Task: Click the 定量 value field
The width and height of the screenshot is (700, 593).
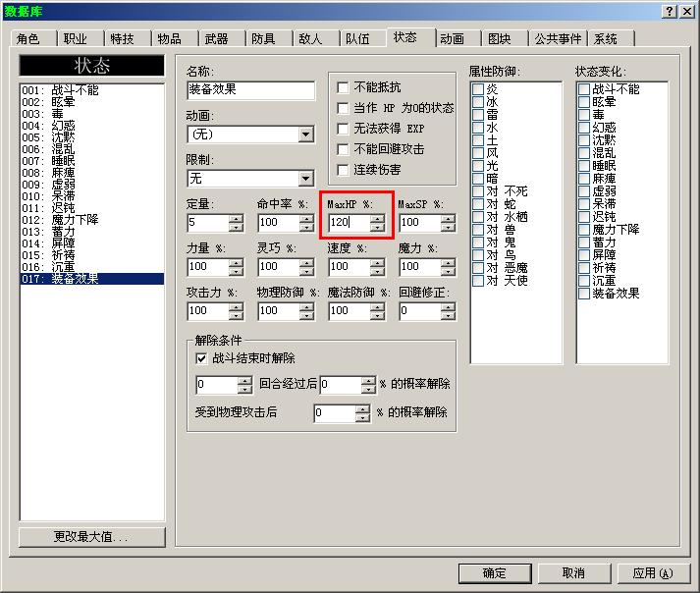Action: tap(207, 222)
